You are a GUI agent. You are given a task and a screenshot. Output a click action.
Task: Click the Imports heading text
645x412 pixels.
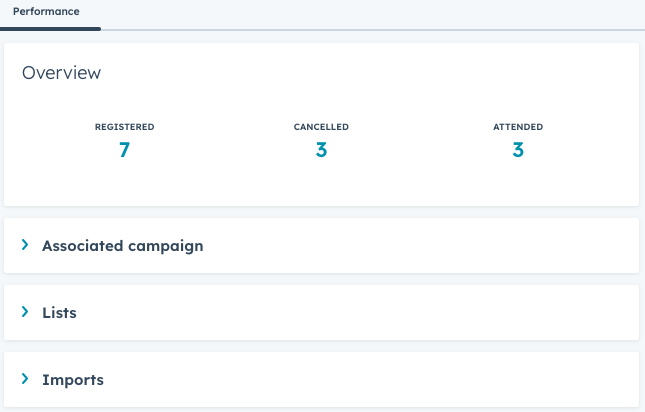click(x=73, y=380)
